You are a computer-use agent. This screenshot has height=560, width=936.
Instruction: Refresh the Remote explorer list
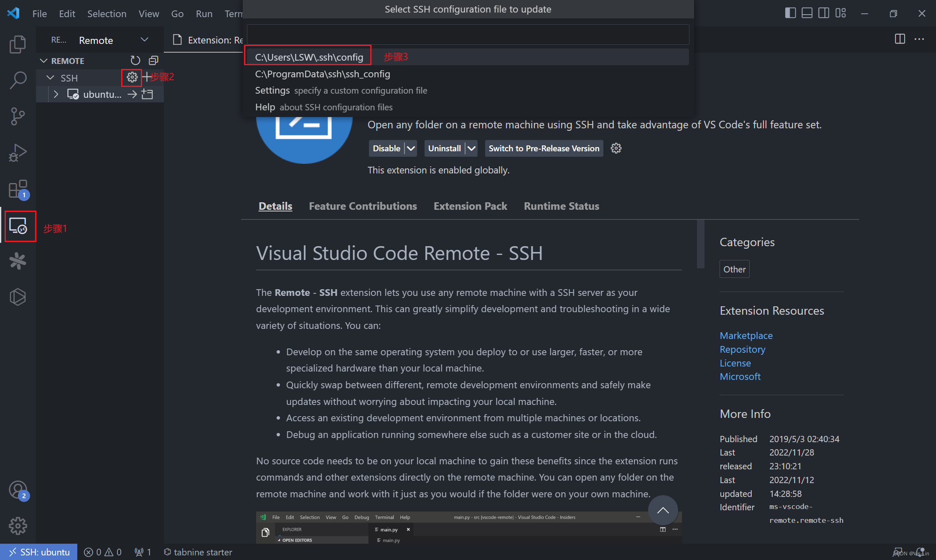coord(135,61)
